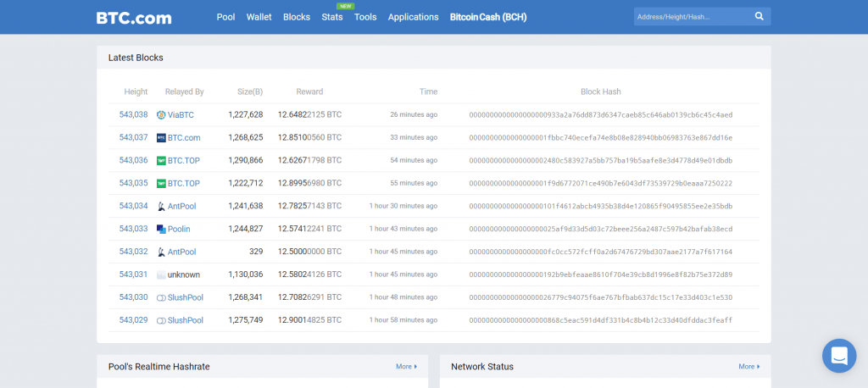Switch to Bitcoin Cash (BCH)
868x388 pixels.
488,17
